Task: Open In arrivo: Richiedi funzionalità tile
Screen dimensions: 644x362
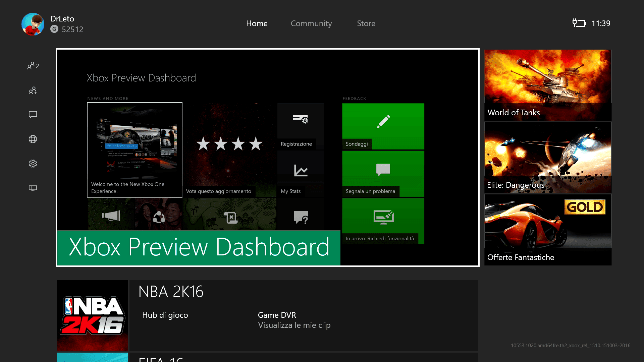Action: pyautogui.click(x=383, y=221)
